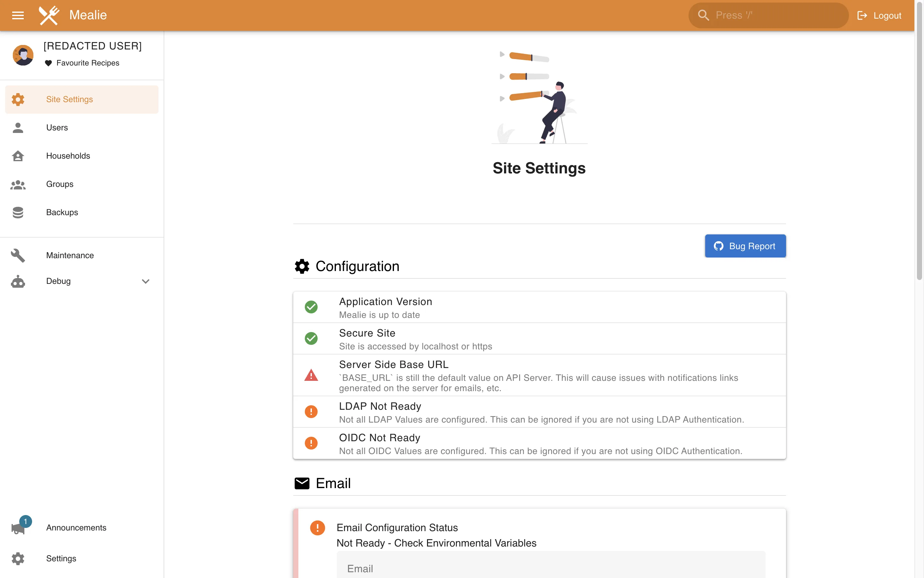Click the Site Settings page heading
Screen dimensions: 924x578
(539, 168)
